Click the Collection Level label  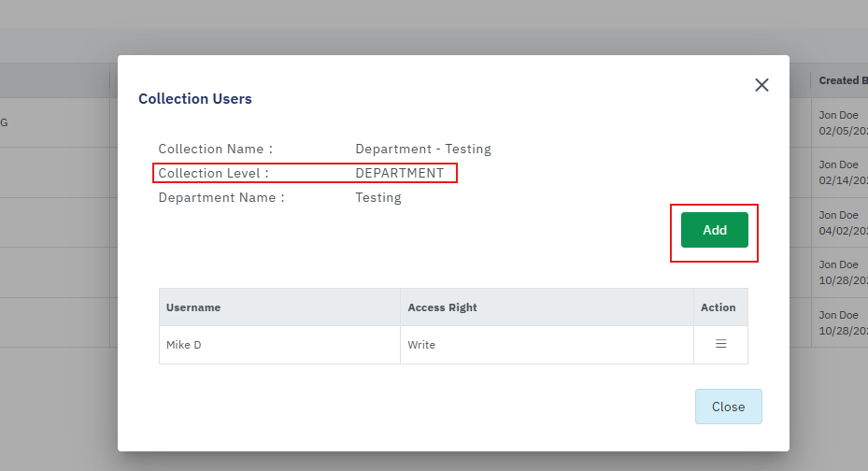(x=213, y=173)
